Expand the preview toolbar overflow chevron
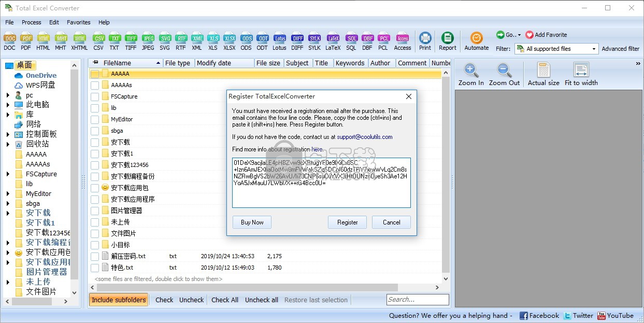The width and height of the screenshot is (644, 323). [x=638, y=64]
